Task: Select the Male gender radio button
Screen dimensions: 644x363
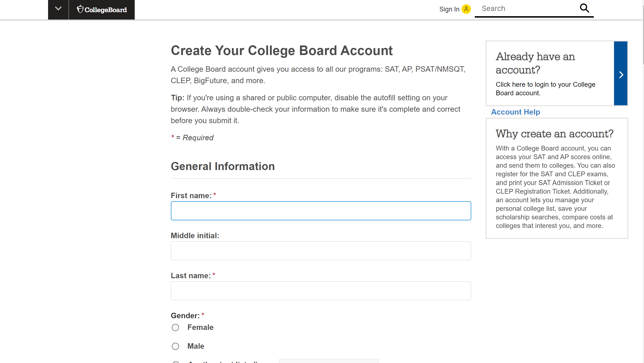Action: click(175, 346)
